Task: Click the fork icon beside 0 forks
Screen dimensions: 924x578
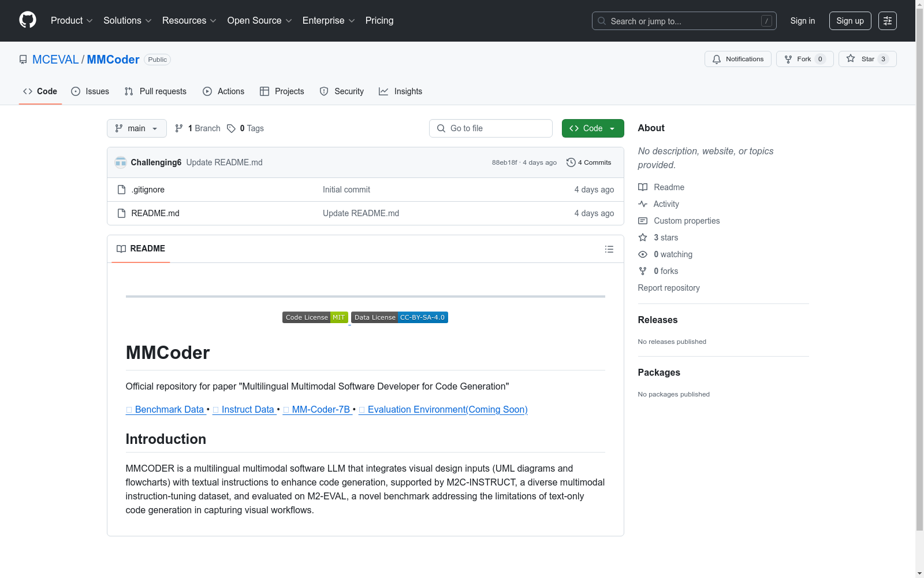Action: pyautogui.click(x=643, y=271)
